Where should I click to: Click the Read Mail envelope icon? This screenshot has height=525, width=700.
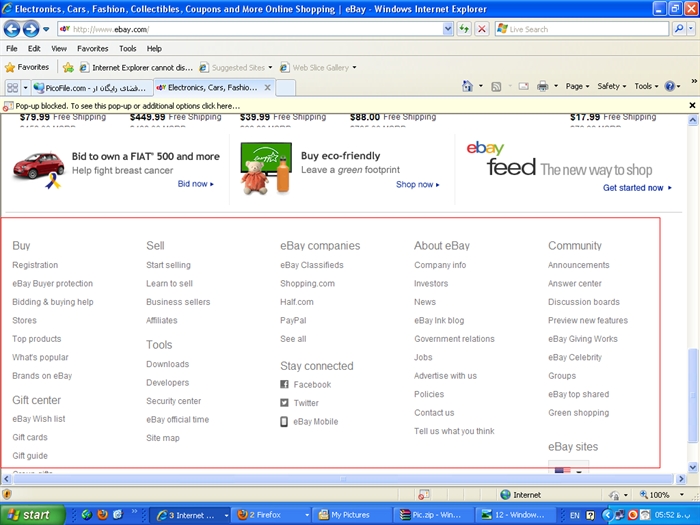pos(524,87)
